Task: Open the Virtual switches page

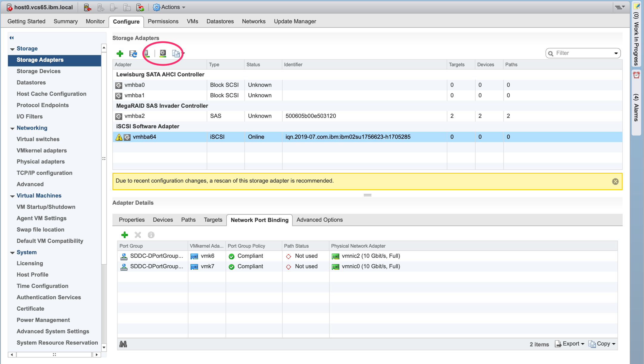Action: (38, 139)
